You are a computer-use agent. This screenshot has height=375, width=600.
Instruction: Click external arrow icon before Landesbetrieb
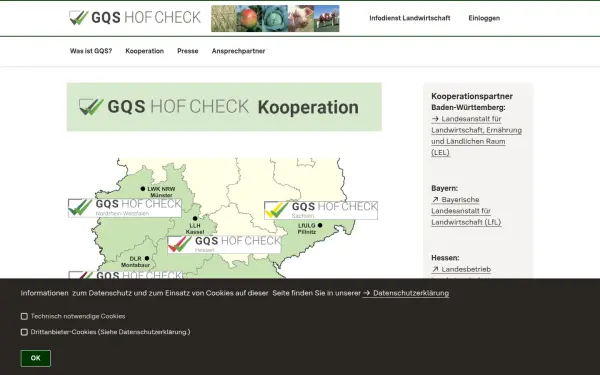click(x=435, y=269)
